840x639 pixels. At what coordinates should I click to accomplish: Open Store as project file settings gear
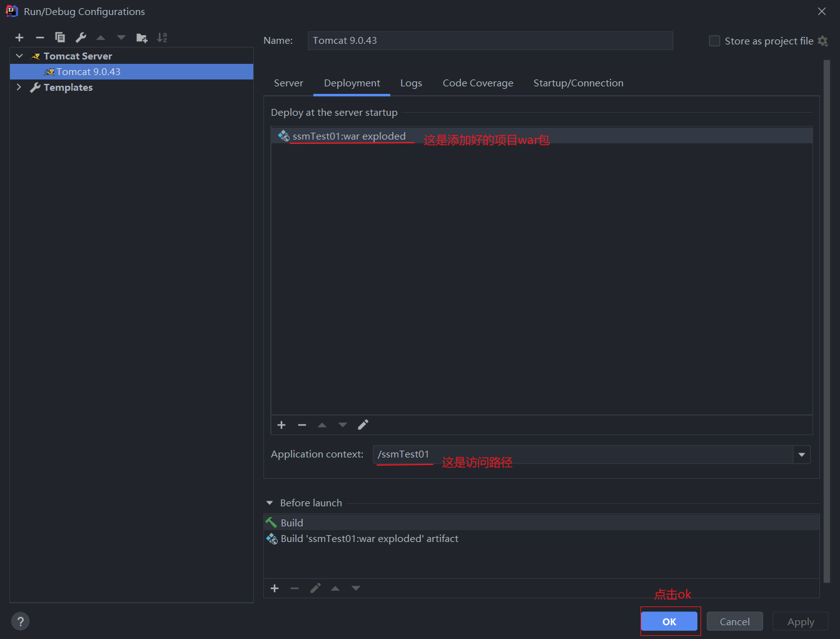(823, 41)
